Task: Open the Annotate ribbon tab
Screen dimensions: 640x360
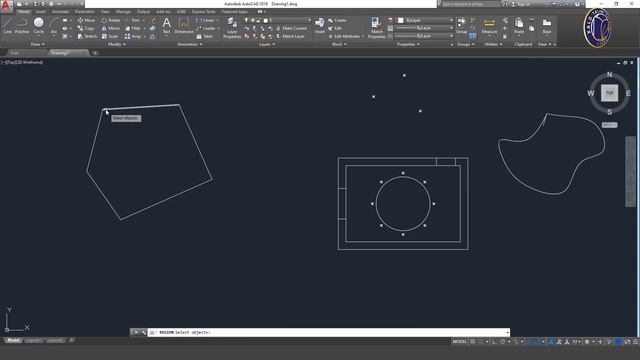Action: click(x=60, y=12)
